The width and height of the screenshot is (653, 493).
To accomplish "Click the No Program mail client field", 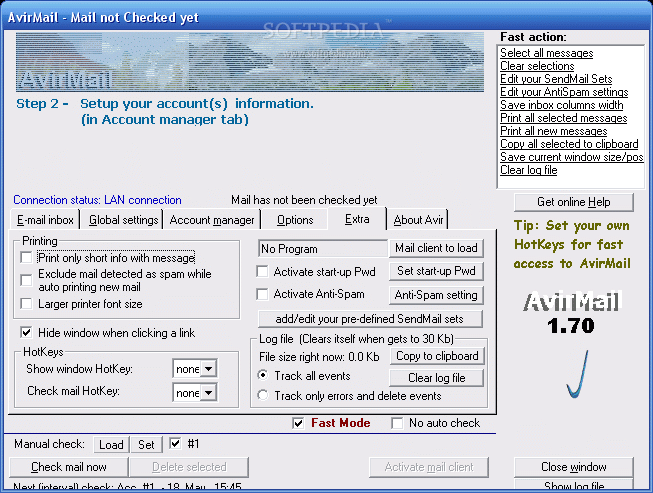I will click(322, 249).
